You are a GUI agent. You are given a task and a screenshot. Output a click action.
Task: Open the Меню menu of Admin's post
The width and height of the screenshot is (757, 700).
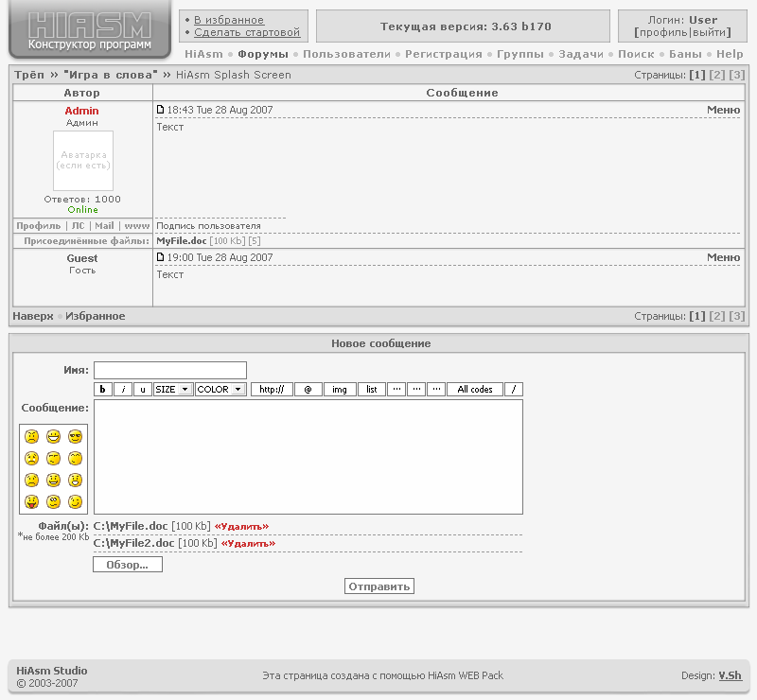723,111
